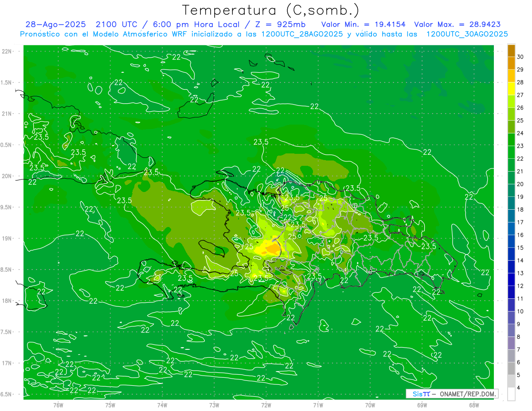Image resolution: width=532 pixels, height=411 pixels.
Task: Pick the purple swatch between 8 and 9
Action: (511, 330)
